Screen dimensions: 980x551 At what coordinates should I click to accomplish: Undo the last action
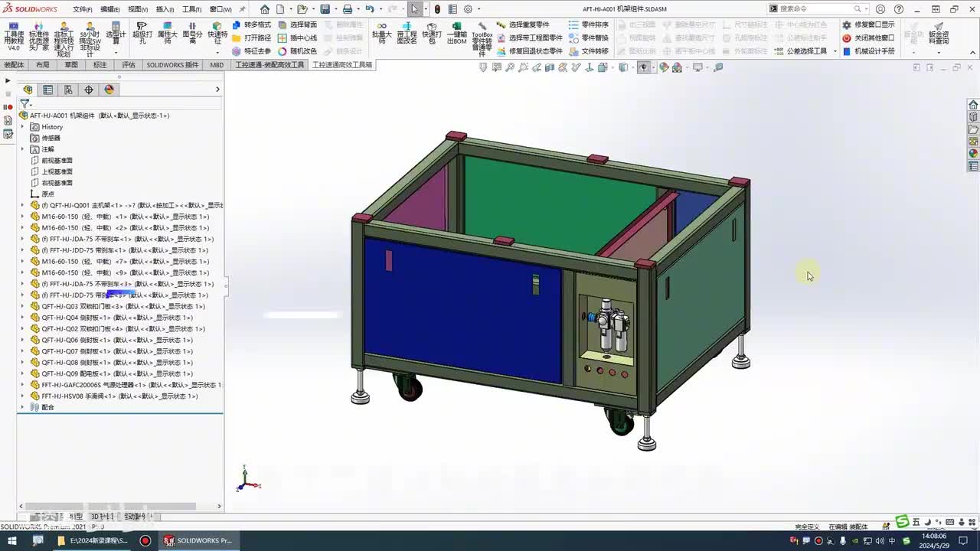coord(370,9)
